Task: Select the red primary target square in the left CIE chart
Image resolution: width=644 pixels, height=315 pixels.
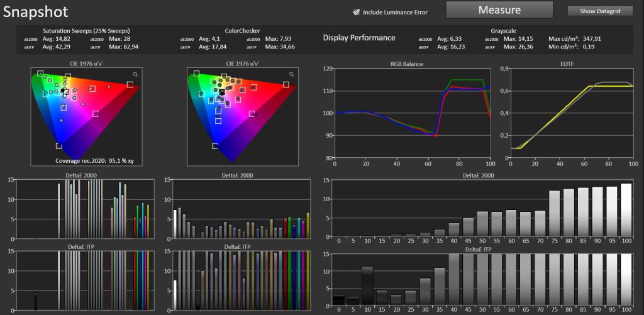Action: pyautogui.click(x=130, y=85)
